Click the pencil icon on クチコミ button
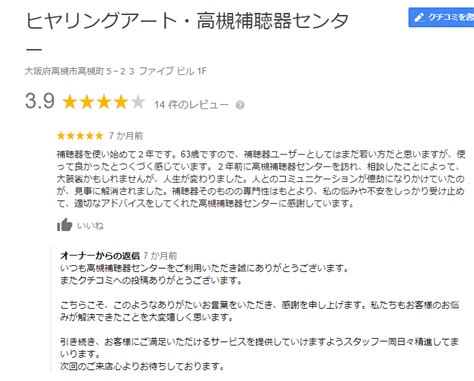This screenshot has width=474, height=381. point(419,17)
